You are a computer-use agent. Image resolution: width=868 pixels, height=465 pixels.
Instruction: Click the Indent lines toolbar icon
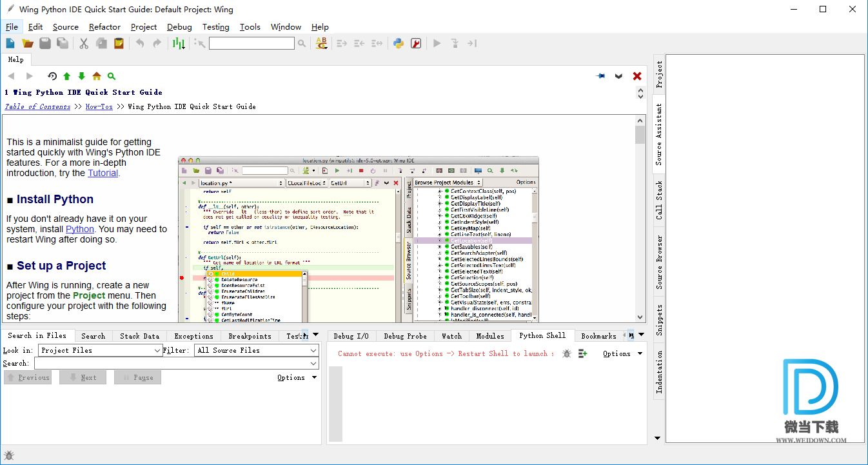pyautogui.click(x=342, y=43)
